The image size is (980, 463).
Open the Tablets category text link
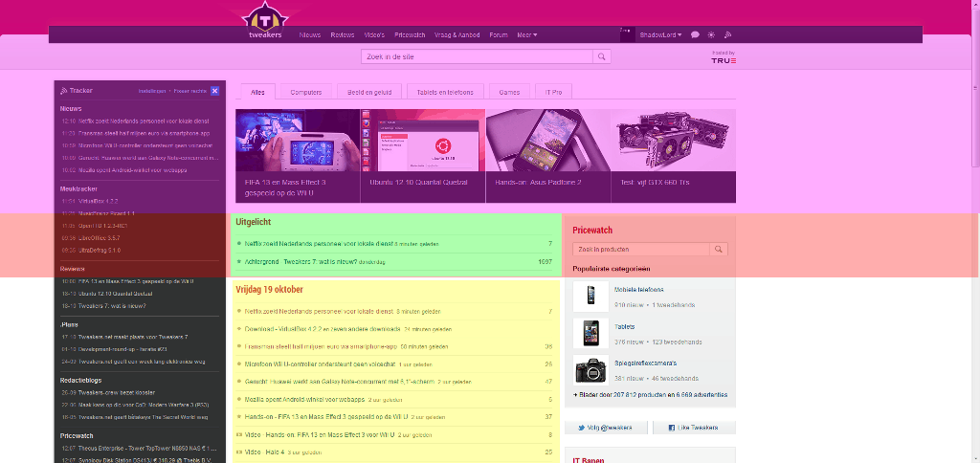click(624, 327)
